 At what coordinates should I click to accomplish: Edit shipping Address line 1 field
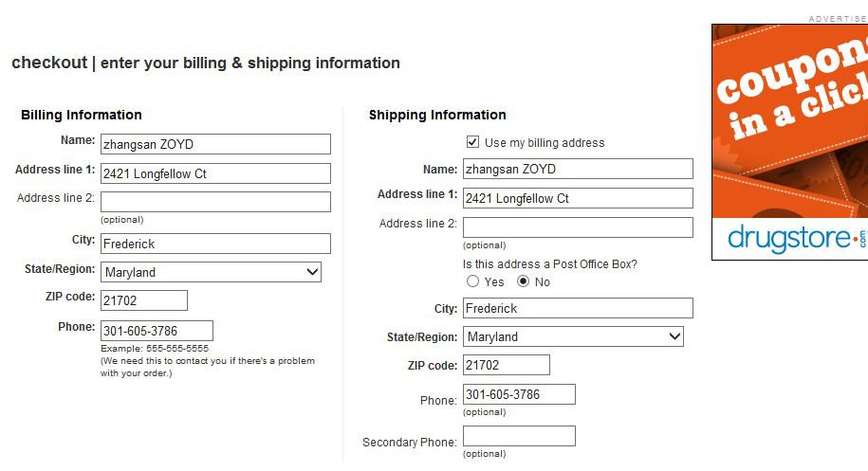(x=578, y=199)
